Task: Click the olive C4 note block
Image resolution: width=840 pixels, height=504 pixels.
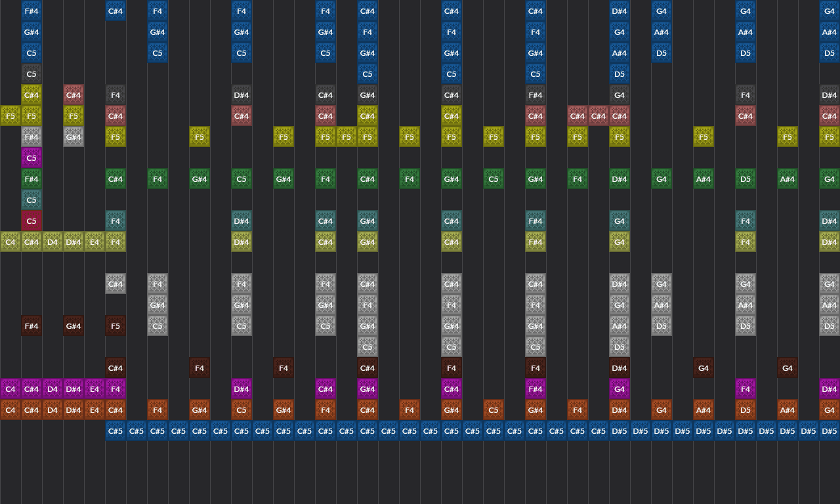Action: 10,242
